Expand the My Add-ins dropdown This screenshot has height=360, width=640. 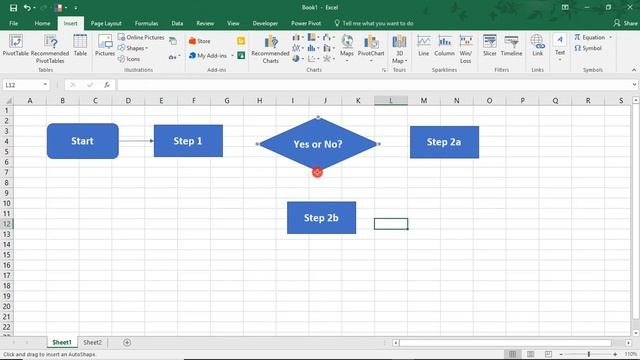[x=232, y=56]
